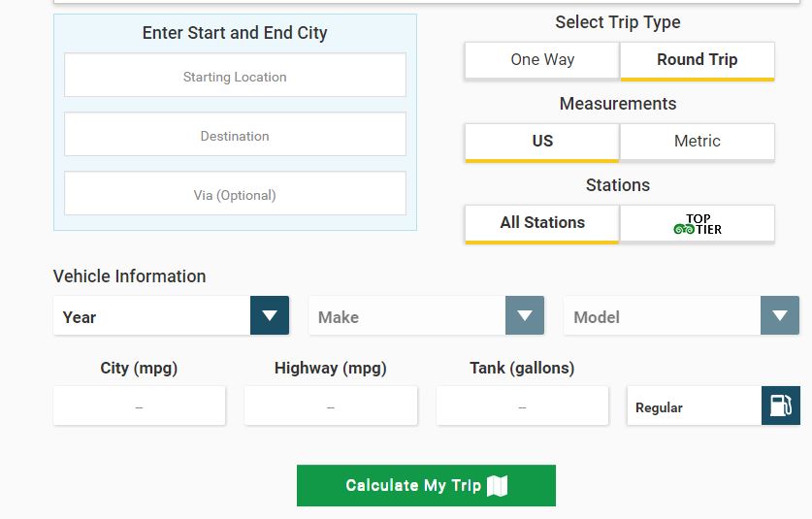Click the map icon on Calculate button
The image size is (812, 519).
tap(498, 486)
